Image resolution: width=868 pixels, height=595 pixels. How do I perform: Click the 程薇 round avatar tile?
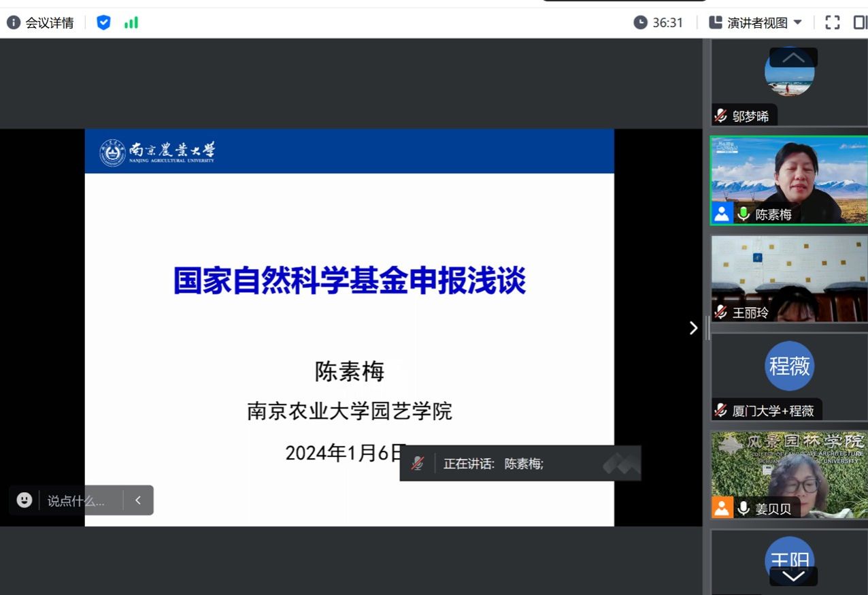pyautogui.click(x=789, y=366)
